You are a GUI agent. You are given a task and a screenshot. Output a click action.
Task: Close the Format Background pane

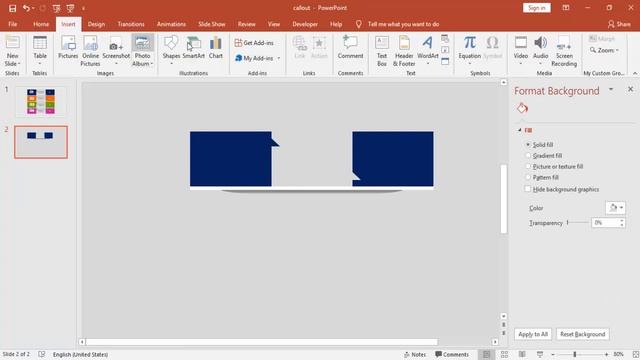[631, 89]
